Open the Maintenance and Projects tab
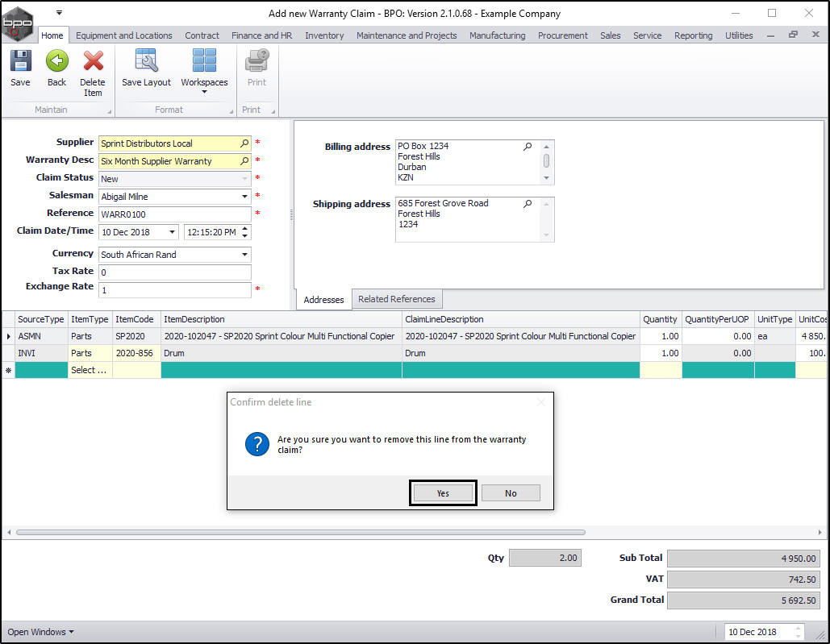 click(x=407, y=35)
